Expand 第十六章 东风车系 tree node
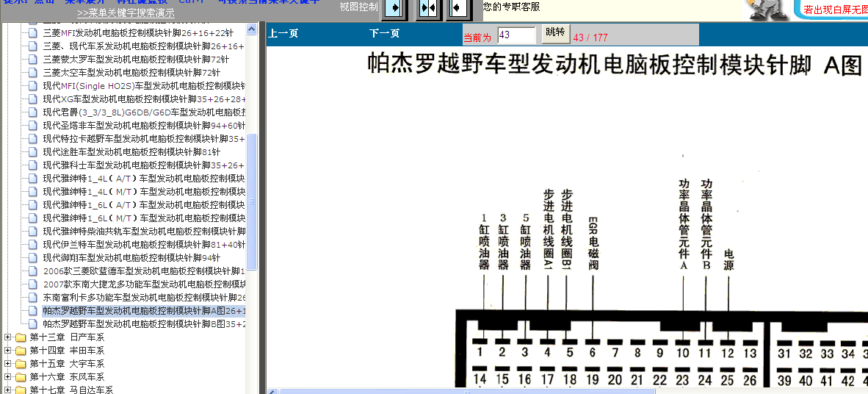Viewport: 868px width, 394px height. (8, 377)
